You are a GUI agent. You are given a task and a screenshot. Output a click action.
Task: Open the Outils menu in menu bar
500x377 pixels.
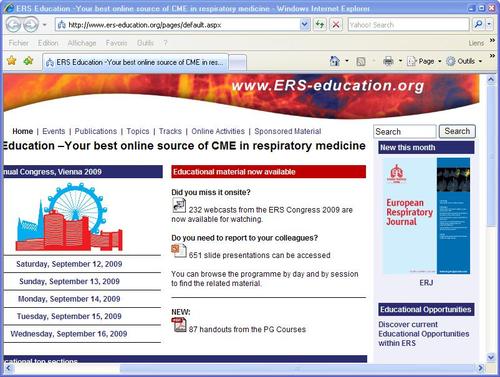click(x=145, y=43)
